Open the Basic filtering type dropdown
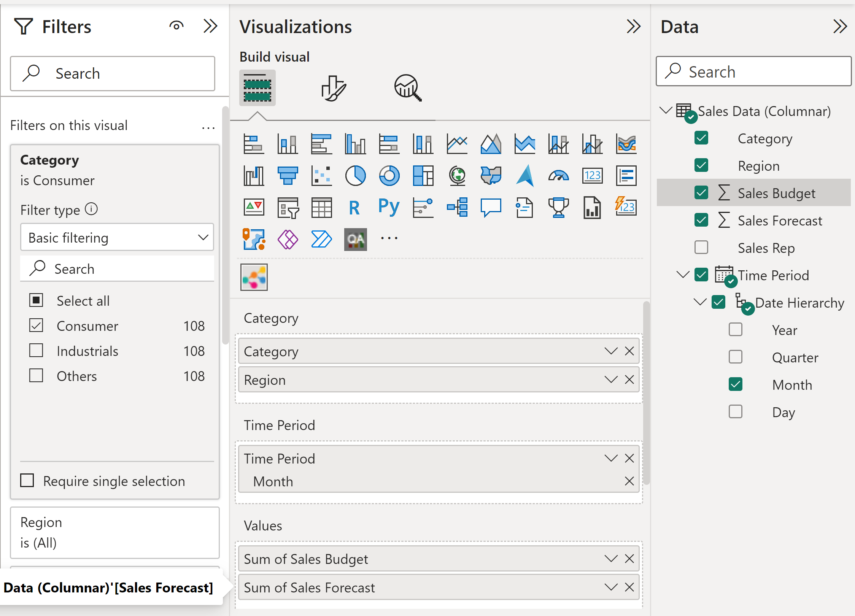The image size is (855, 616). [117, 238]
